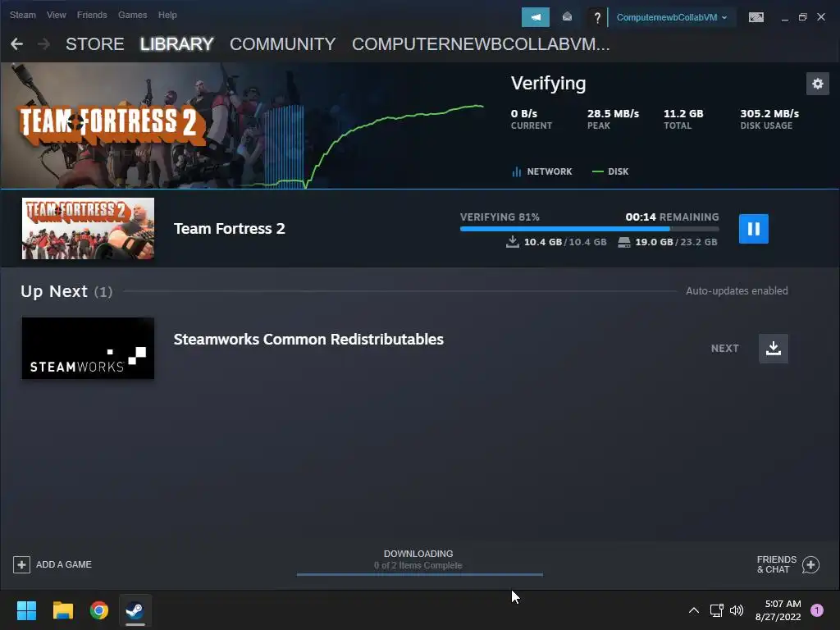Click the 28.5 MB/s PEAK stat
Image resolution: width=840 pixels, height=630 pixels.
coord(613,119)
